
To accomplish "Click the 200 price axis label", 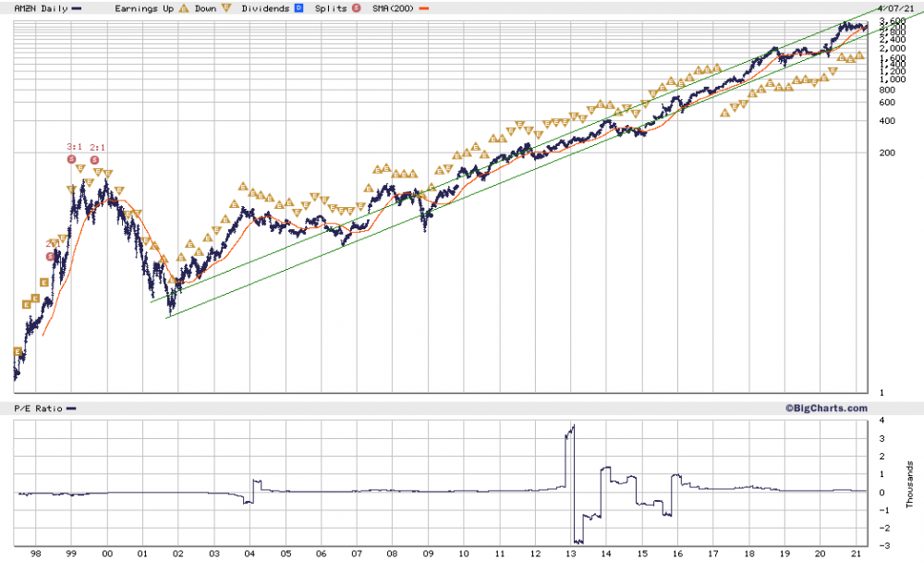I will (x=887, y=153).
